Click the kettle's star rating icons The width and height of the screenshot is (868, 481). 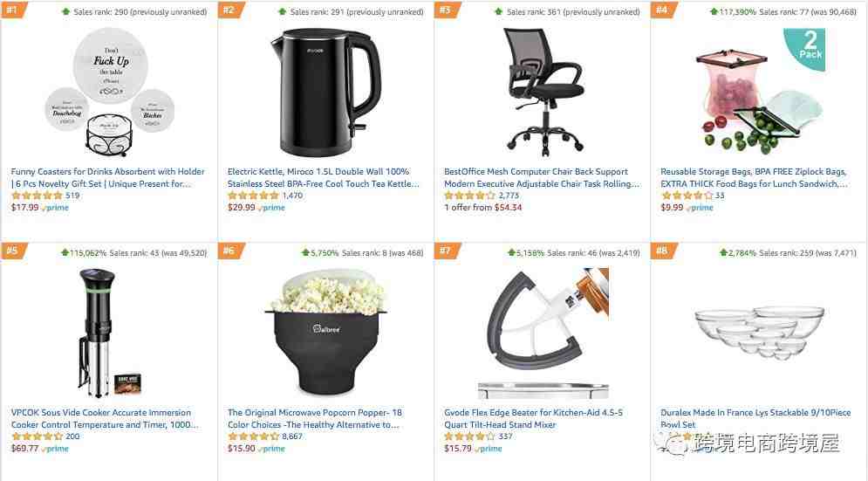point(253,196)
